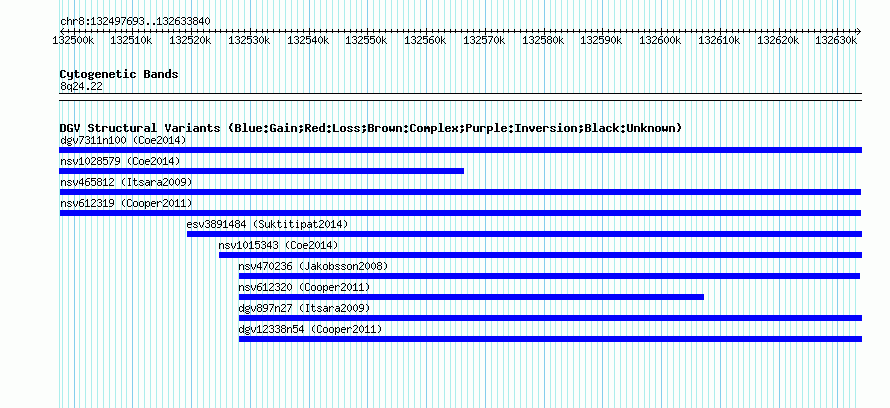Open esv3891484 (Suktitipat2014) variant label
This screenshot has width=890, height=408.
[x=267, y=224]
